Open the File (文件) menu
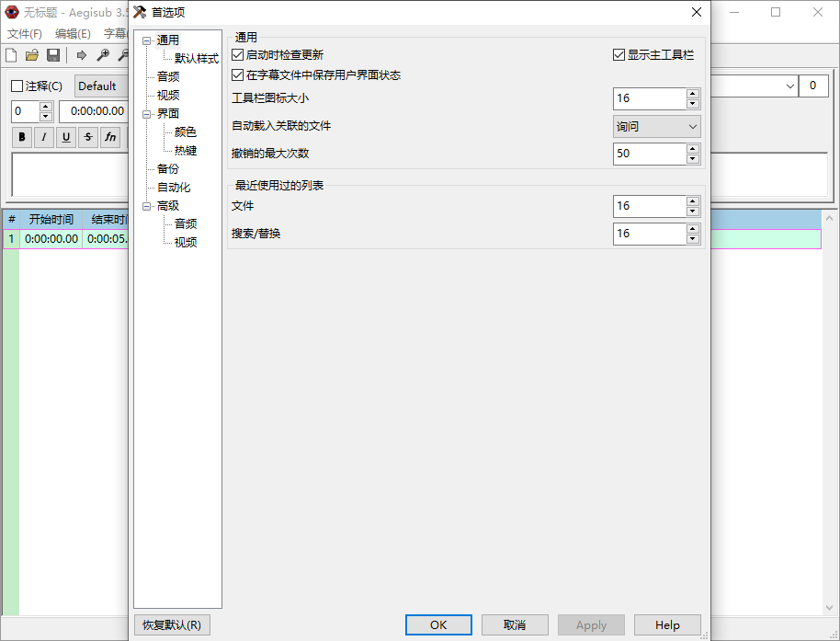Image resolution: width=840 pixels, height=641 pixels. pyautogui.click(x=24, y=34)
